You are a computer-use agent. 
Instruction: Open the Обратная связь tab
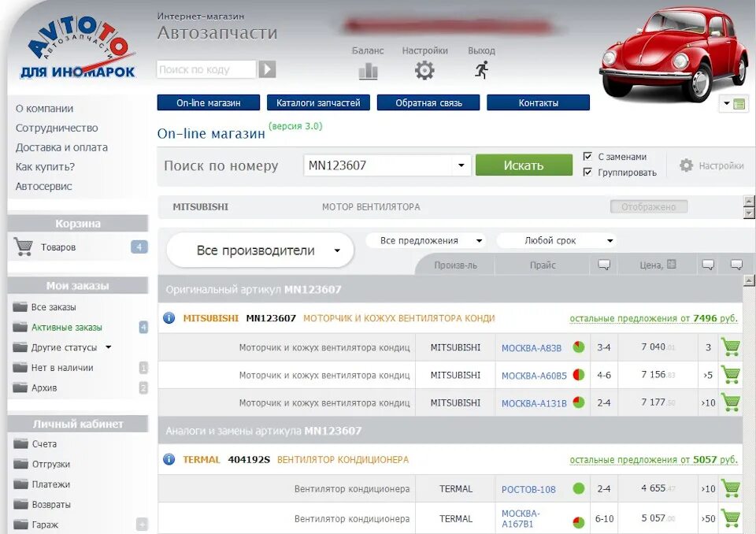(x=428, y=102)
